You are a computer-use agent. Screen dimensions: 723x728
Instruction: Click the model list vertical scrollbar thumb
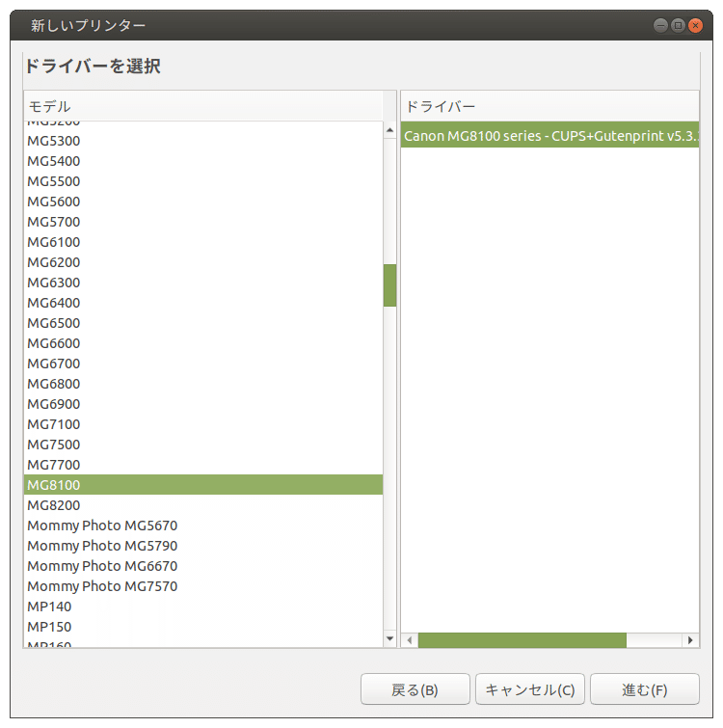[x=389, y=285]
